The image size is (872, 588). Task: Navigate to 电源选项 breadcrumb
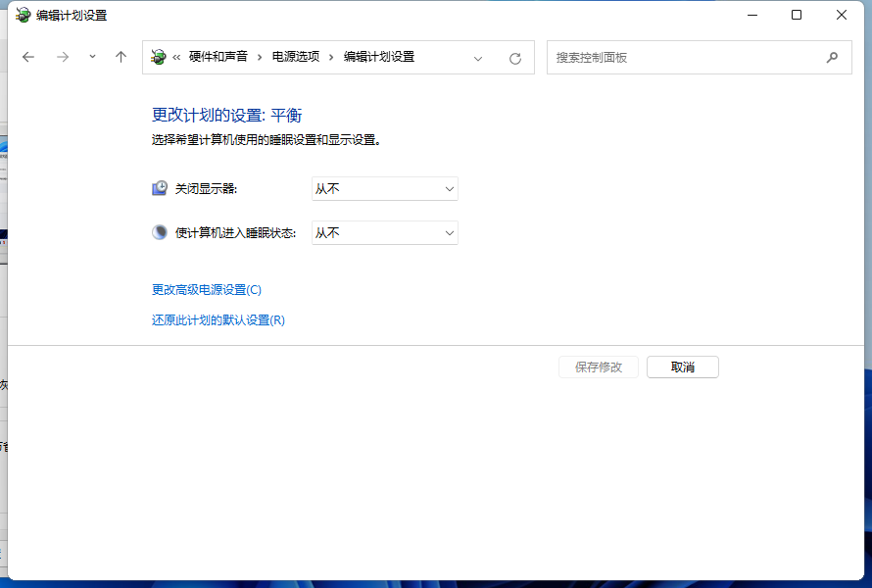296,57
